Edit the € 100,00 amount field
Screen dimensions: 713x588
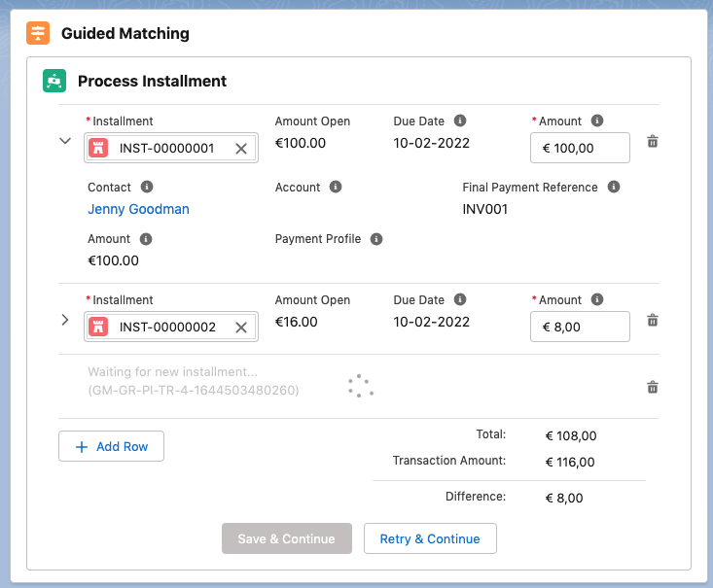click(580, 149)
